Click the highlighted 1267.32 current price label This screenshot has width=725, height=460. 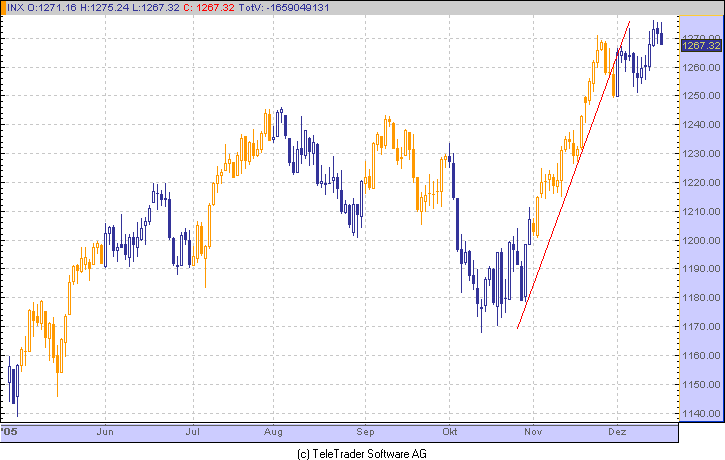click(701, 45)
